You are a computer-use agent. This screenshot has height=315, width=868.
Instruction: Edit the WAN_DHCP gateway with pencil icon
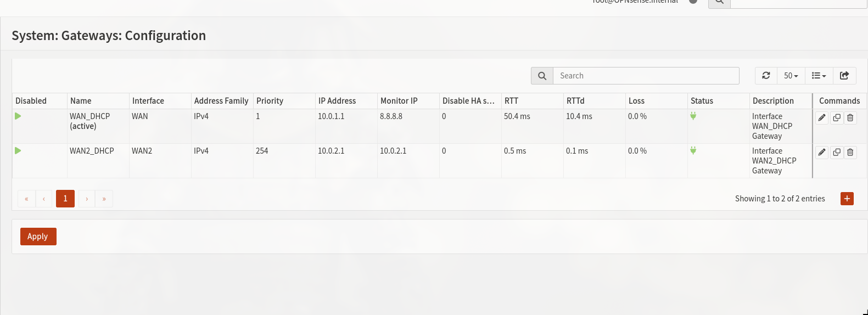coord(822,117)
